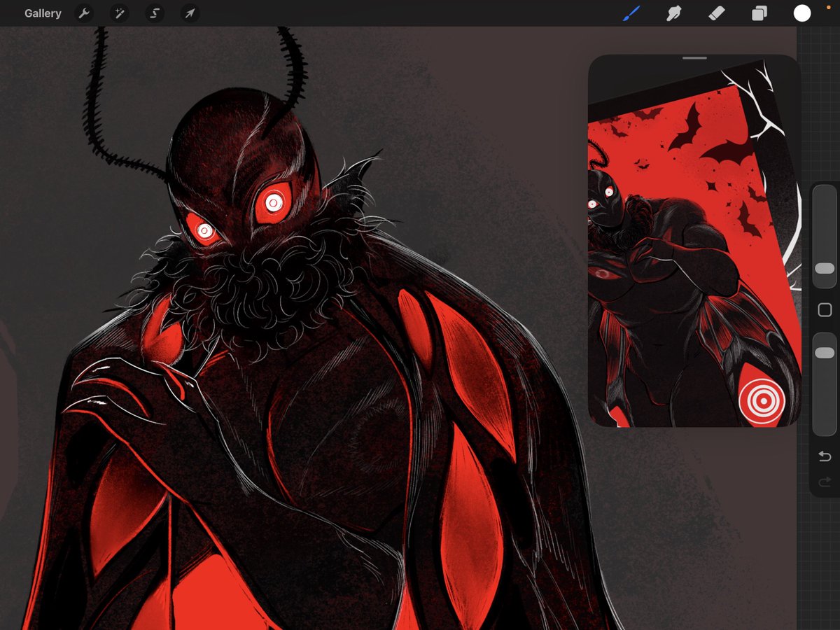Open the Layers panel
Viewport: 840px width, 630px height.
pyautogui.click(x=759, y=13)
